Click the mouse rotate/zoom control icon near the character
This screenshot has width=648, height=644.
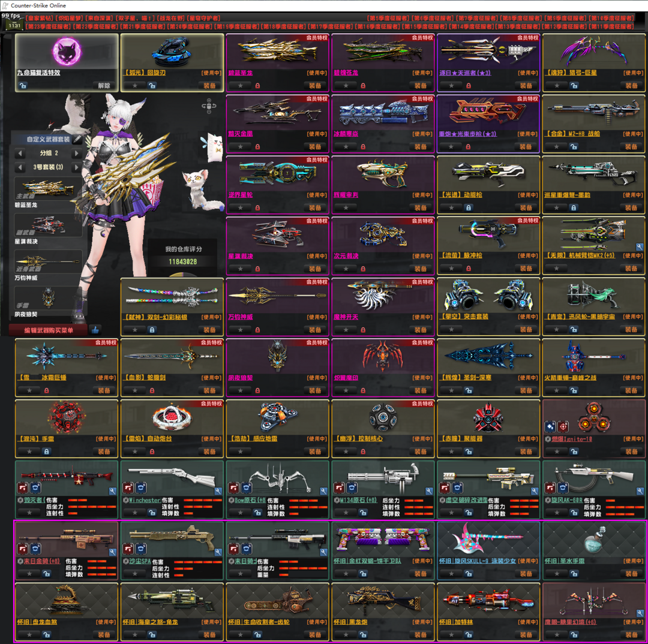[209, 106]
